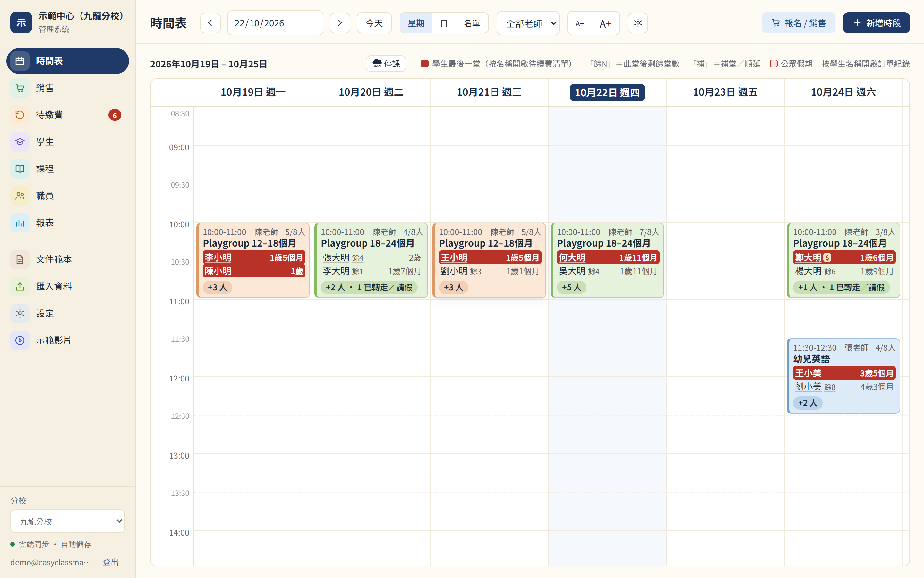The width and height of the screenshot is (924, 578).
Task: Click the 示 app logo icon
Action: coord(21,22)
